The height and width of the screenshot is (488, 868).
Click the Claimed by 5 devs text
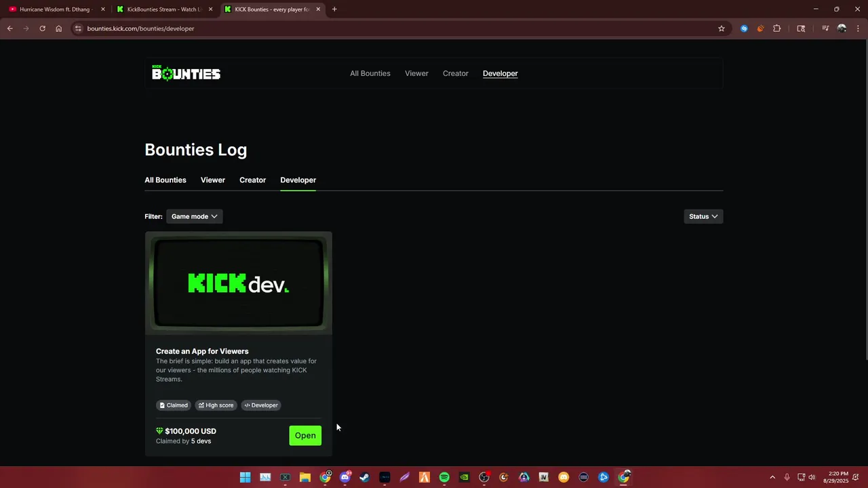[x=183, y=441]
